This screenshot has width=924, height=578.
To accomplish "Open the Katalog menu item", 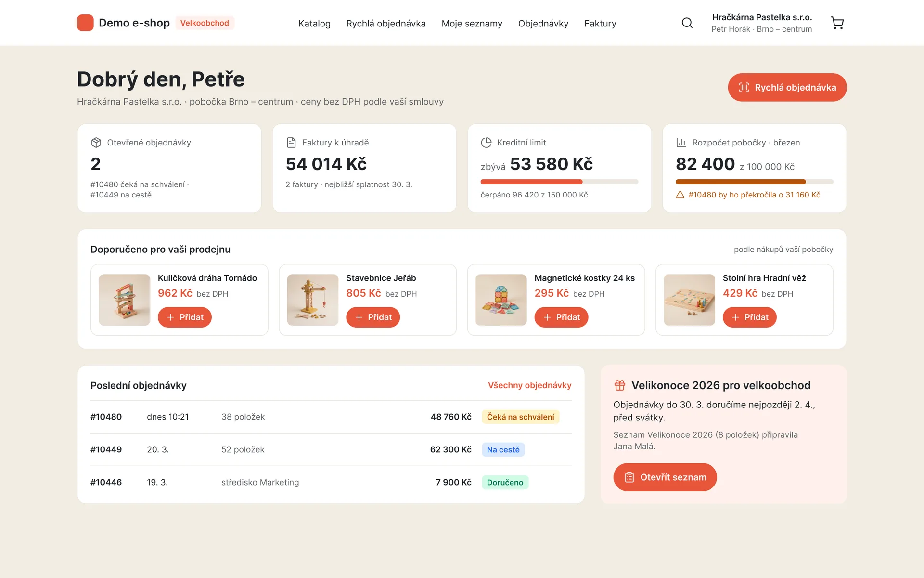I will pyautogui.click(x=314, y=23).
